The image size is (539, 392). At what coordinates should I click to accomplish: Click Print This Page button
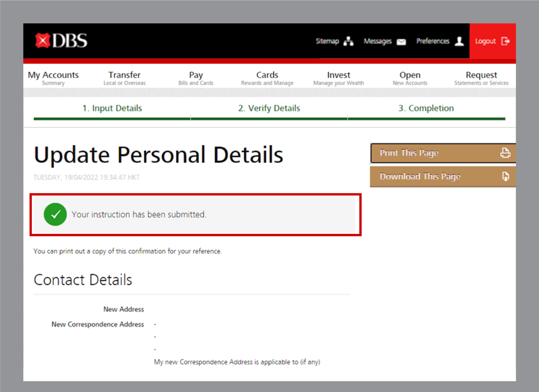click(409, 153)
